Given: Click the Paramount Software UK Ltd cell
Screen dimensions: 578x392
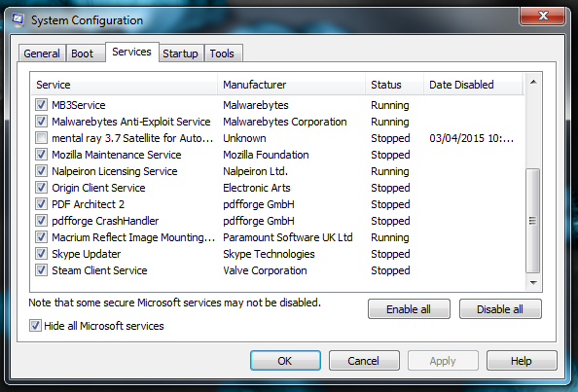Looking at the screenshot, I should tap(287, 237).
